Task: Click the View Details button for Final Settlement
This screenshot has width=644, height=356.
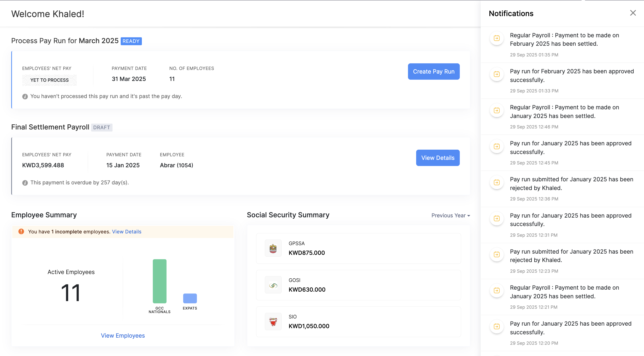Action: pyautogui.click(x=438, y=158)
